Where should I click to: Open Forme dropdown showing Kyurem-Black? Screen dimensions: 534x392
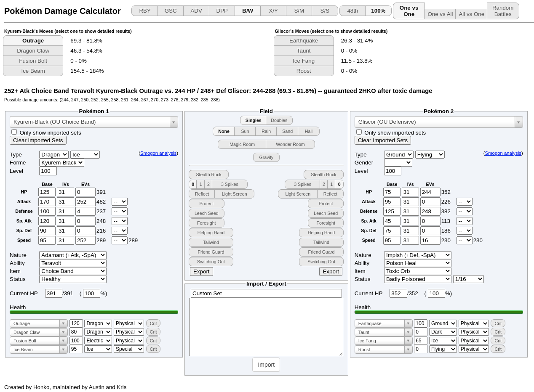(61, 162)
